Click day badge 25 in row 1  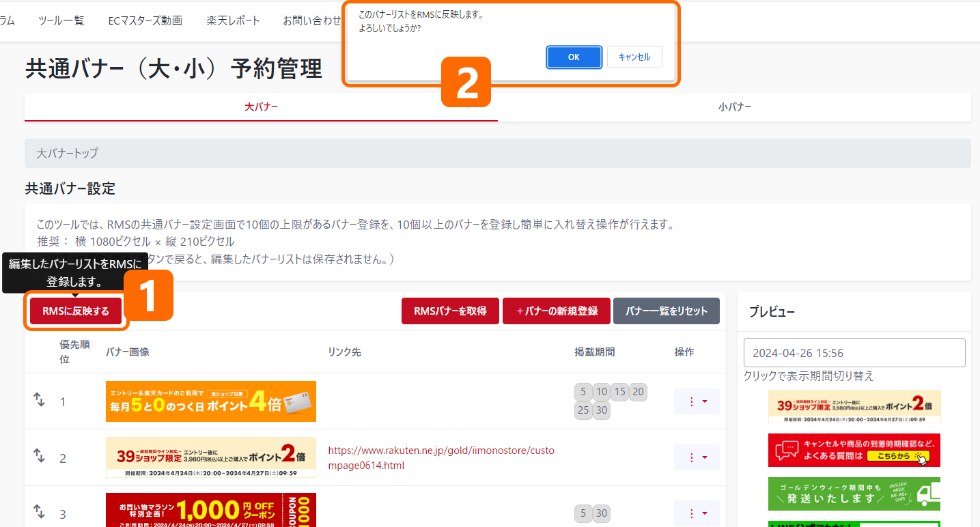pos(583,411)
